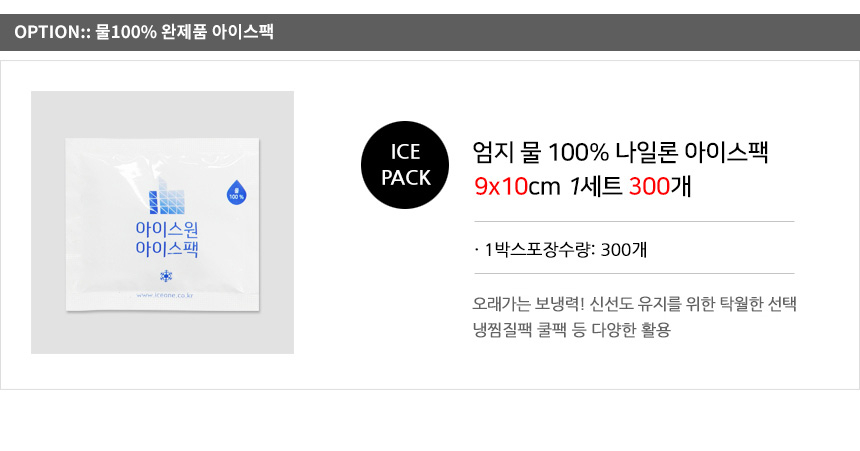Click the 엄지 물 100% 나일론 아이스팩 title
Viewport: 860px width, 451px height.
click(620, 153)
